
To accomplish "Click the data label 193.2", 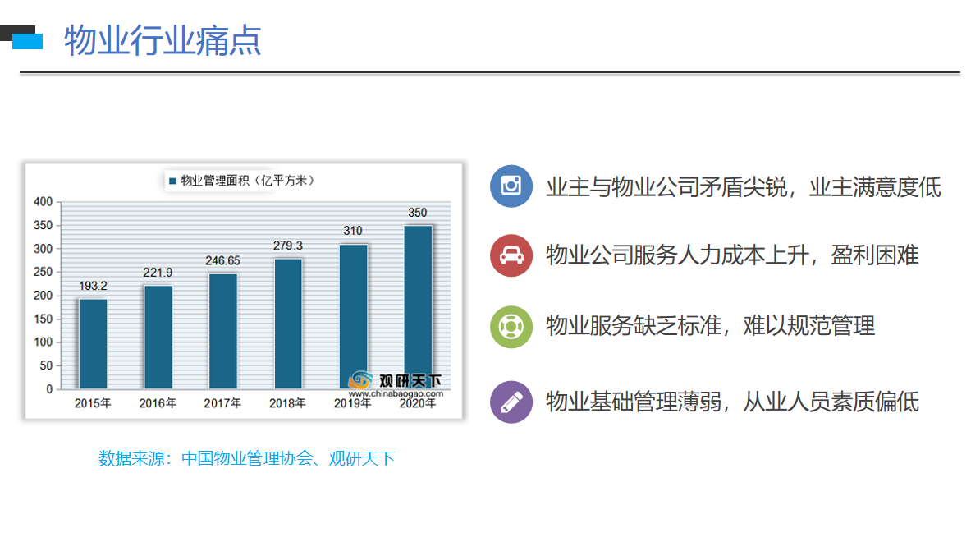I will click(x=93, y=287).
